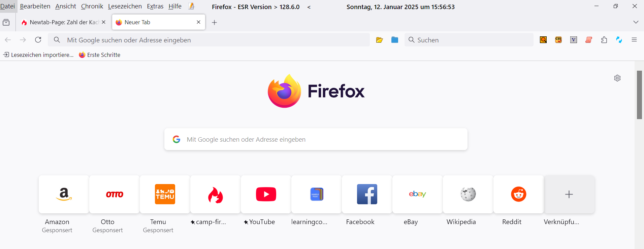Click the date and time text in title bar

point(400,7)
